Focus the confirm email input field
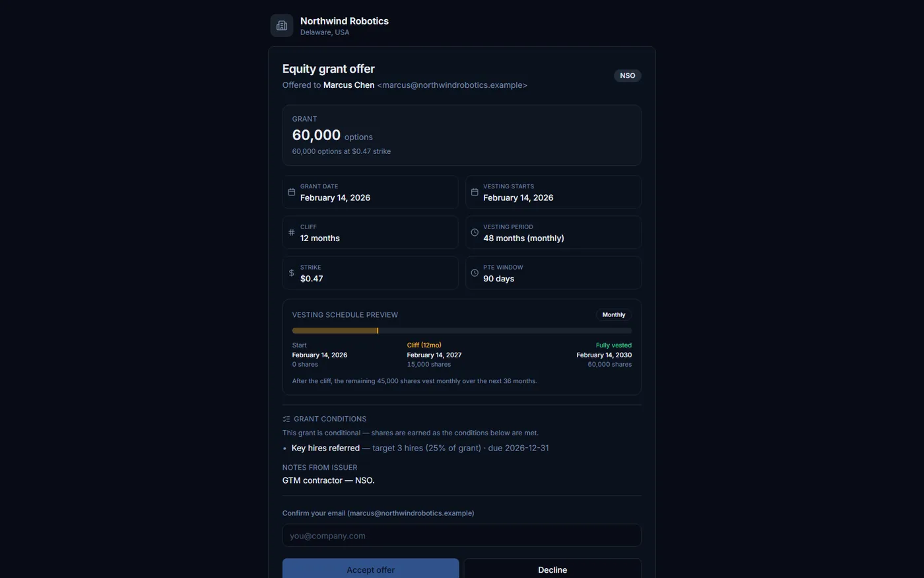Viewport: 924px width, 578px height. click(x=462, y=536)
